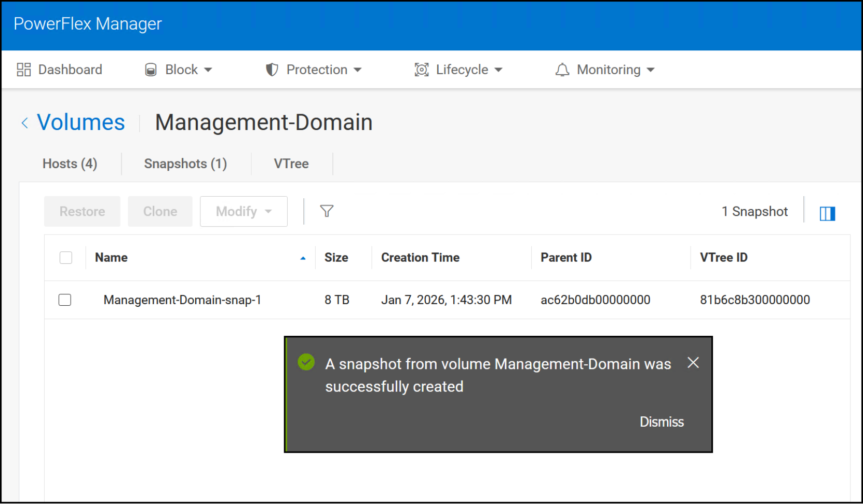Click the Jan 7, 2026, 1:43:30 PM cell
The height and width of the screenshot is (504, 863).
(447, 300)
